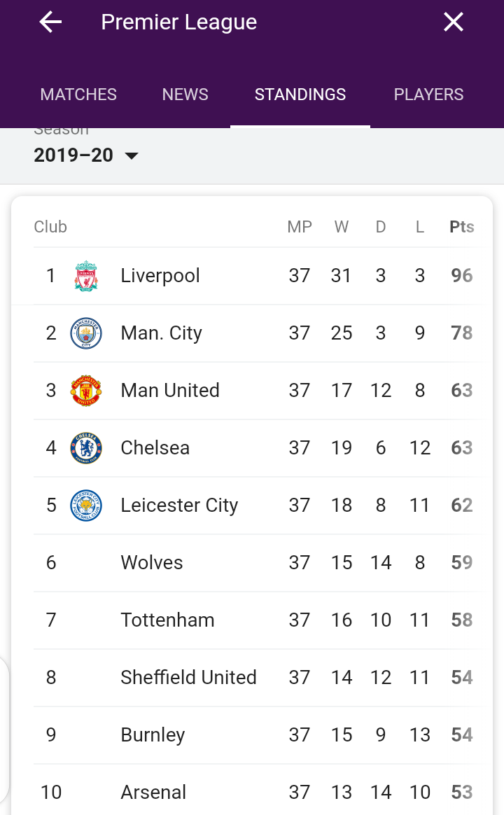This screenshot has height=815, width=504.
Task: Switch to the Matches tab
Action: pyautogui.click(x=78, y=95)
